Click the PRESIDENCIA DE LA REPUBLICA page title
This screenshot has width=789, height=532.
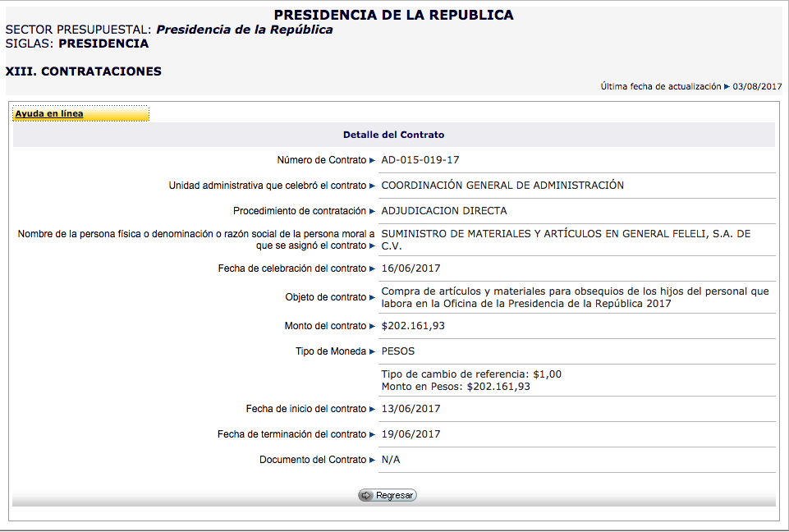click(x=393, y=15)
